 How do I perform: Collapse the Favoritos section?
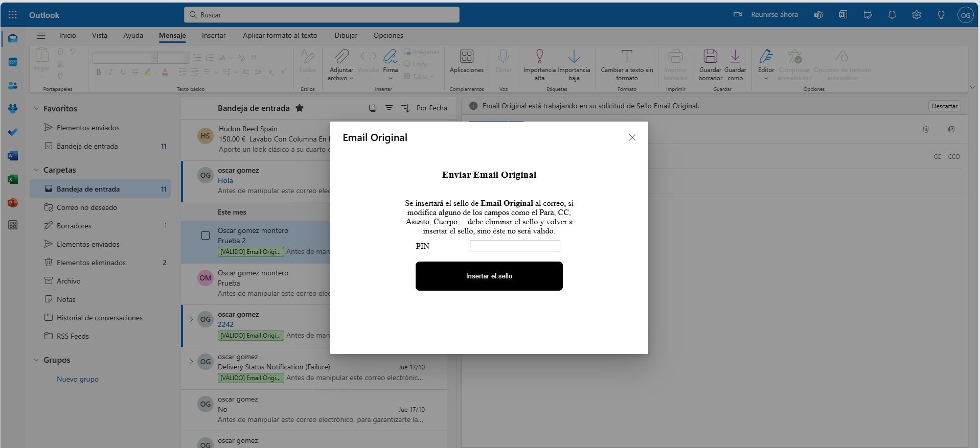[x=36, y=109]
